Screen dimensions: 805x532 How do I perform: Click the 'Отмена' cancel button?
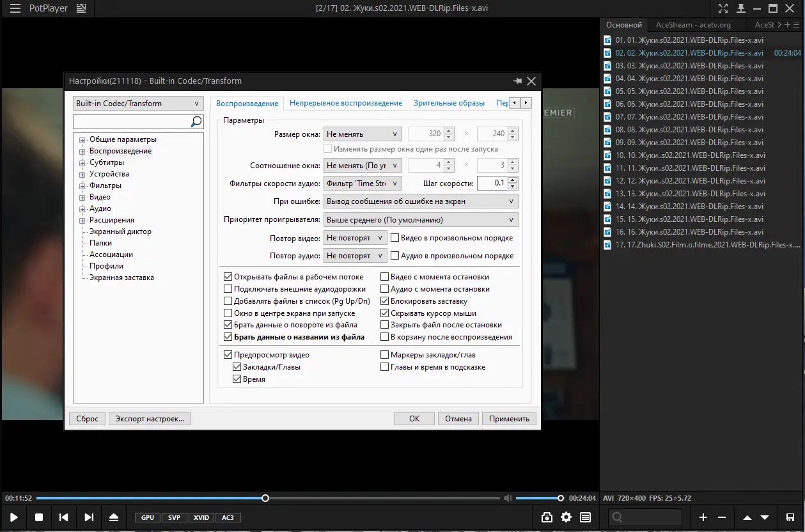458,419
